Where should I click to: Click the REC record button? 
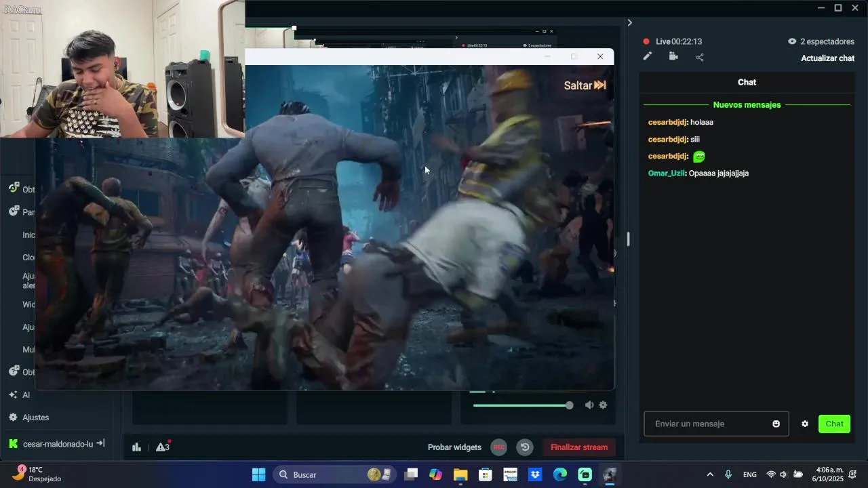(499, 447)
